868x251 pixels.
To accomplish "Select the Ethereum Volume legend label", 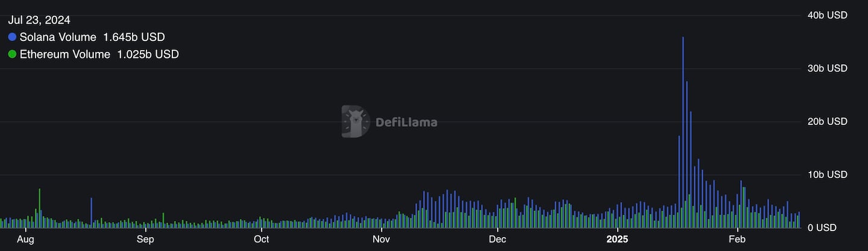I will 65,54.
